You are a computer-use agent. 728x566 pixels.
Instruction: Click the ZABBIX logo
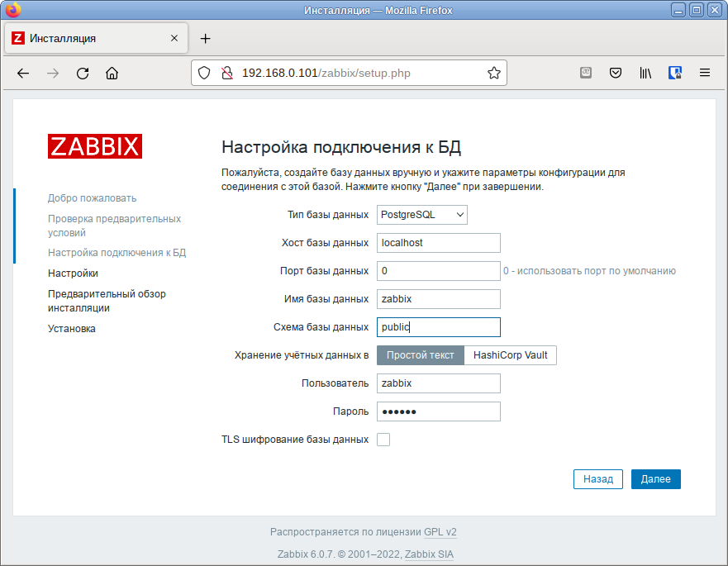click(x=95, y=146)
